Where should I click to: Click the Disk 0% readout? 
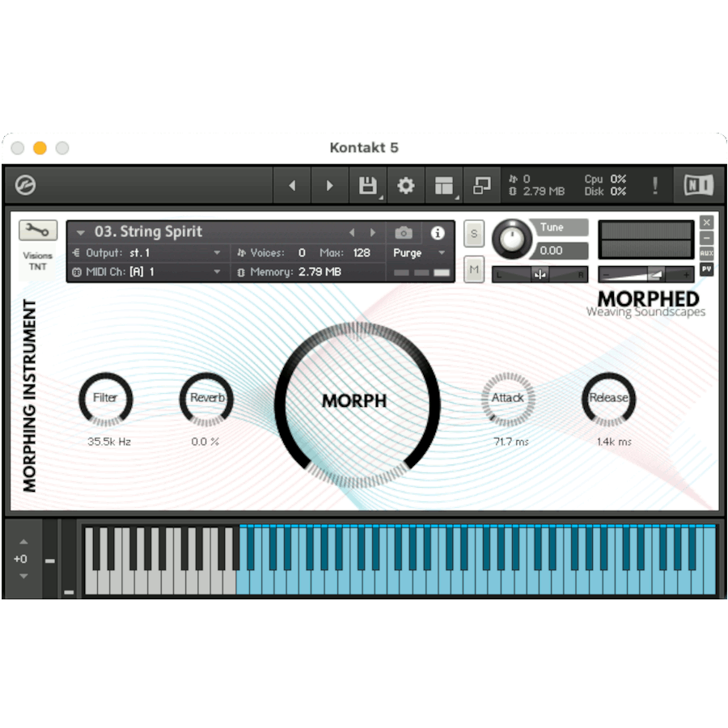[x=605, y=191]
